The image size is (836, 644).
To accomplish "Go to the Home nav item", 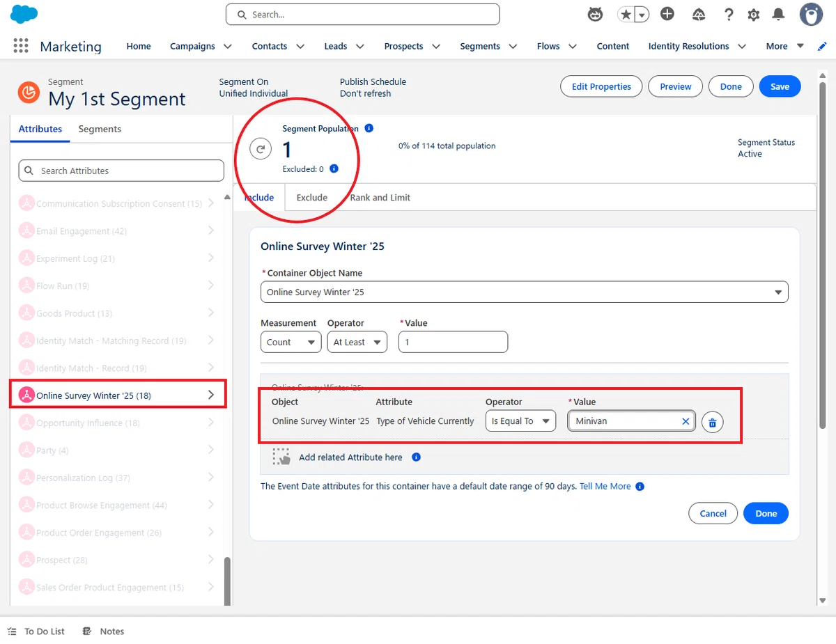I will pos(139,46).
